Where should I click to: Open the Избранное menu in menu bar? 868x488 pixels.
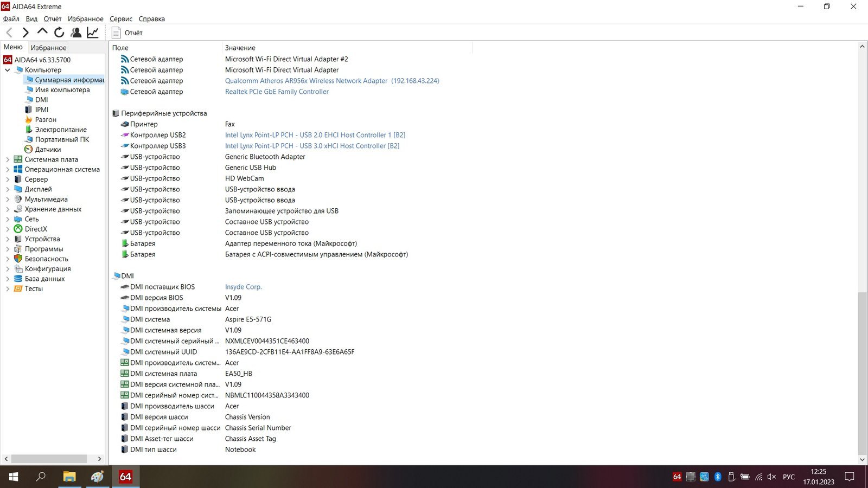(85, 19)
